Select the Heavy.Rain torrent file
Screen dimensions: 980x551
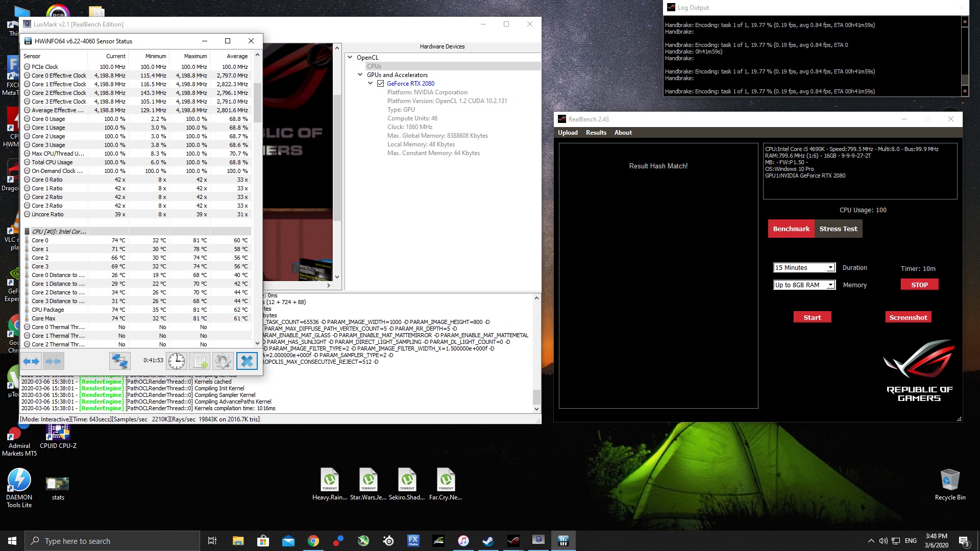(330, 484)
